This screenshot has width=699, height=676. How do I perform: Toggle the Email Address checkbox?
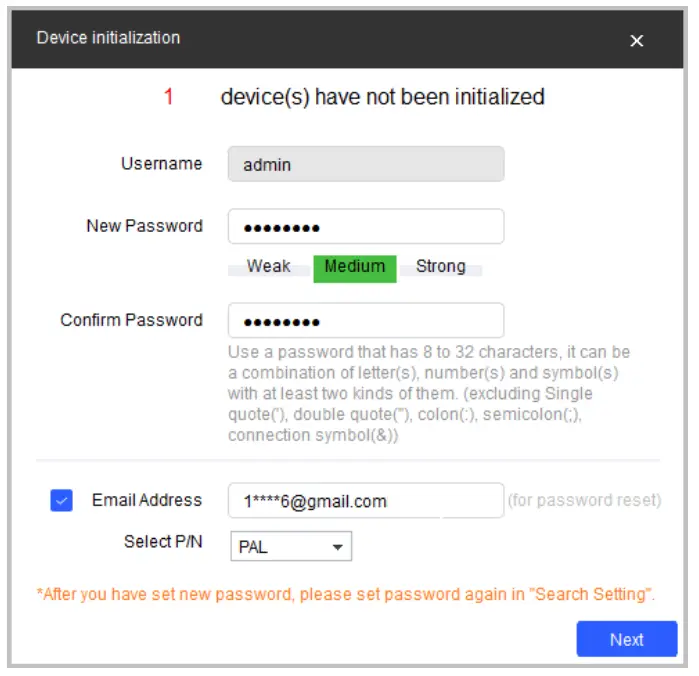click(x=61, y=501)
